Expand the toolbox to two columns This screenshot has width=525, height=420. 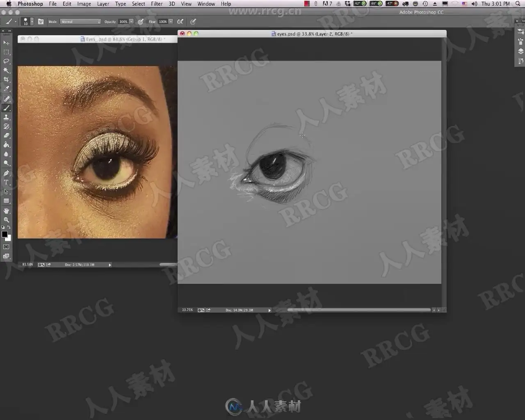pos(9,31)
